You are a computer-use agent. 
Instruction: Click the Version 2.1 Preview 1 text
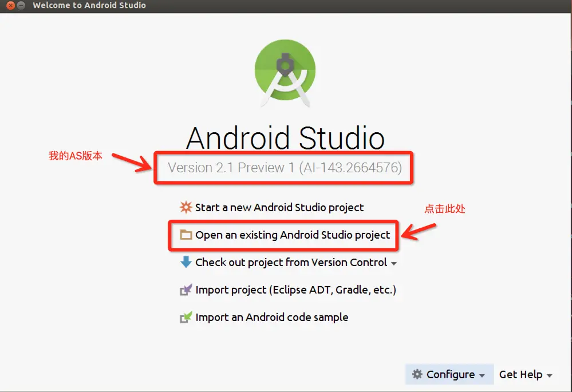tap(285, 168)
